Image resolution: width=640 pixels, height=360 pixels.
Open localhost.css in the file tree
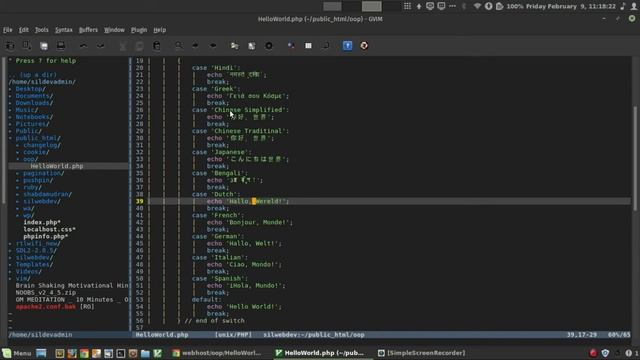click(x=49, y=229)
